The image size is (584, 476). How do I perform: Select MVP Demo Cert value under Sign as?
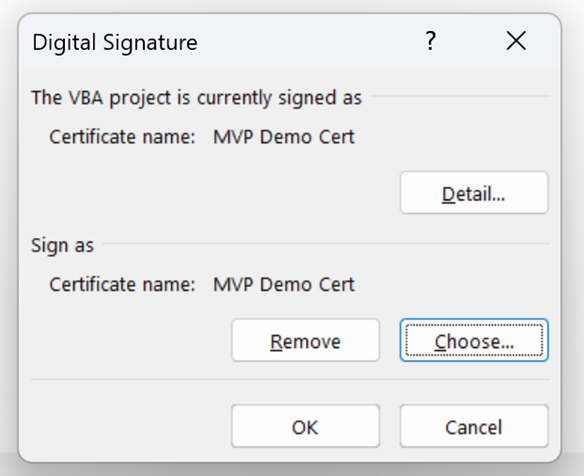(x=284, y=285)
